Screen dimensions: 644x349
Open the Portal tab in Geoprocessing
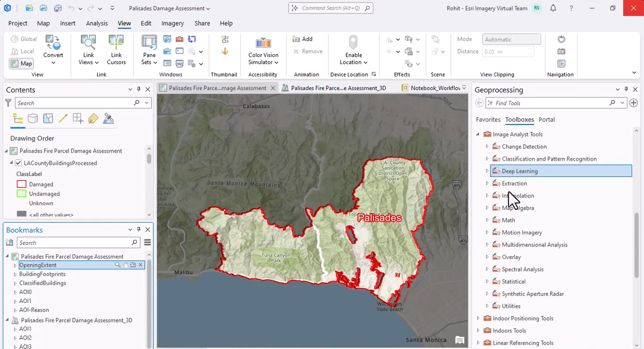point(547,119)
